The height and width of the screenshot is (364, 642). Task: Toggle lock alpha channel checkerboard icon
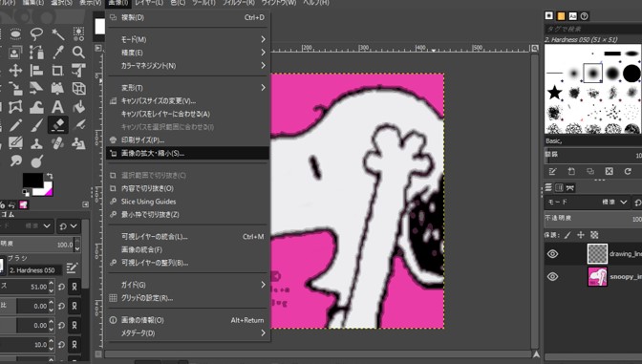click(x=594, y=235)
